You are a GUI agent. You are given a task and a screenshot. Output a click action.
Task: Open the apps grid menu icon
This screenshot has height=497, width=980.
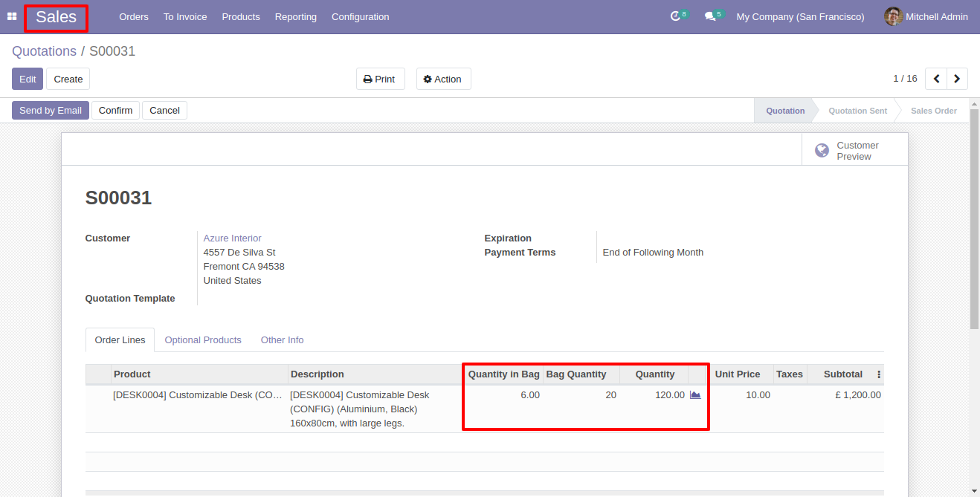tap(12, 16)
